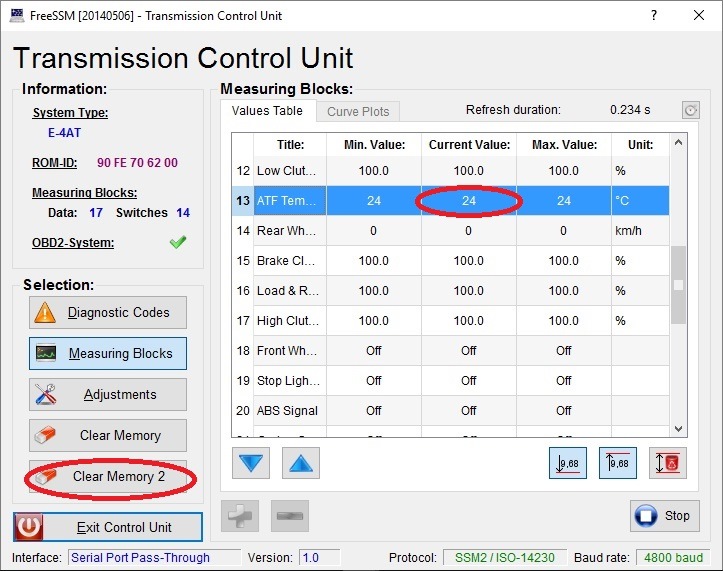Click the Title column header
Image resolution: width=723 pixels, height=571 pixels.
(x=290, y=145)
